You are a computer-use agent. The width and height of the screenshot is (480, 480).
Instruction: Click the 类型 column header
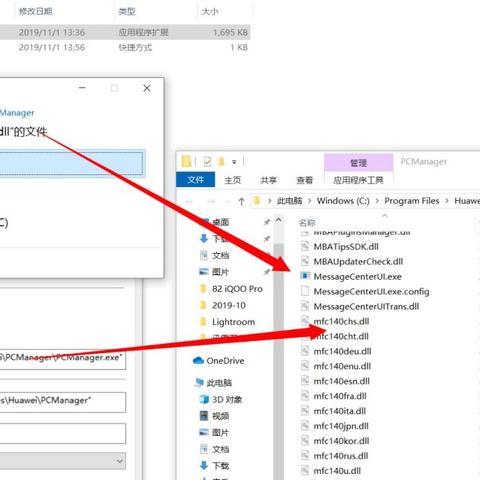tap(127, 12)
